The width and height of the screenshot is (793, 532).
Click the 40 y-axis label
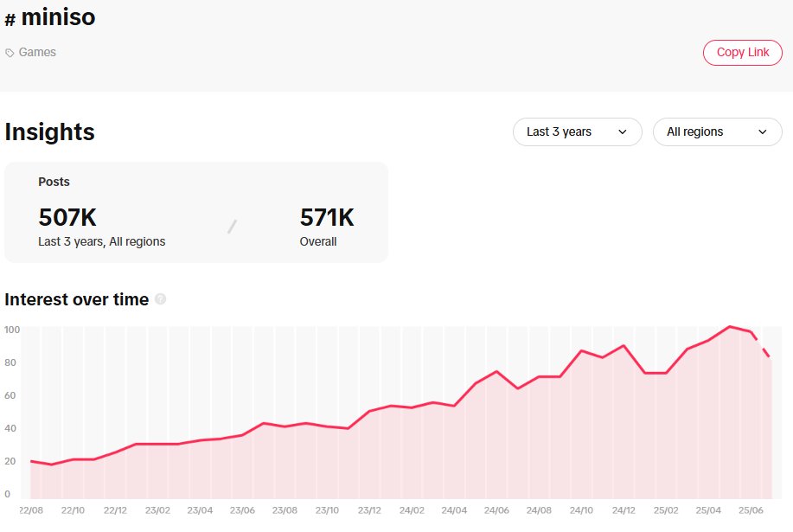click(x=10, y=428)
